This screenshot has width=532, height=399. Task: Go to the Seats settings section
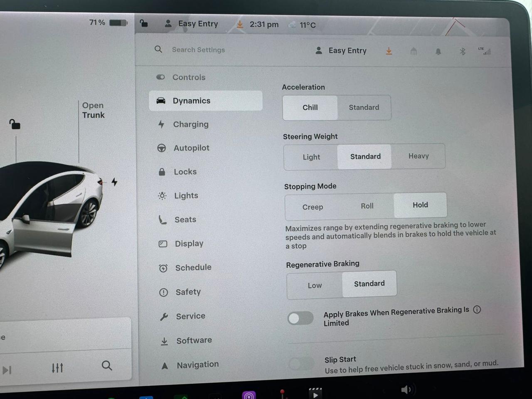point(208,219)
